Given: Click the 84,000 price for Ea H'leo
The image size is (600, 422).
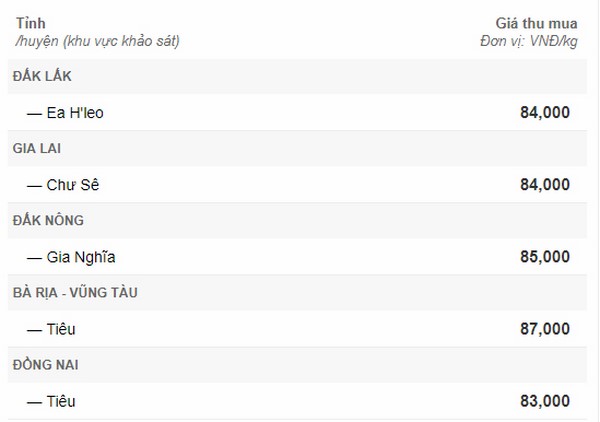Looking at the screenshot, I should [545, 112].
